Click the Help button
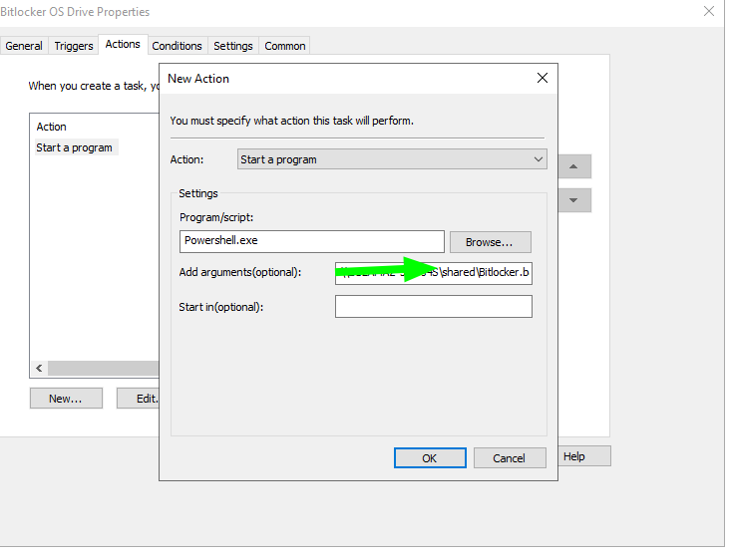 pyautogui.click(x=584, y=456)
